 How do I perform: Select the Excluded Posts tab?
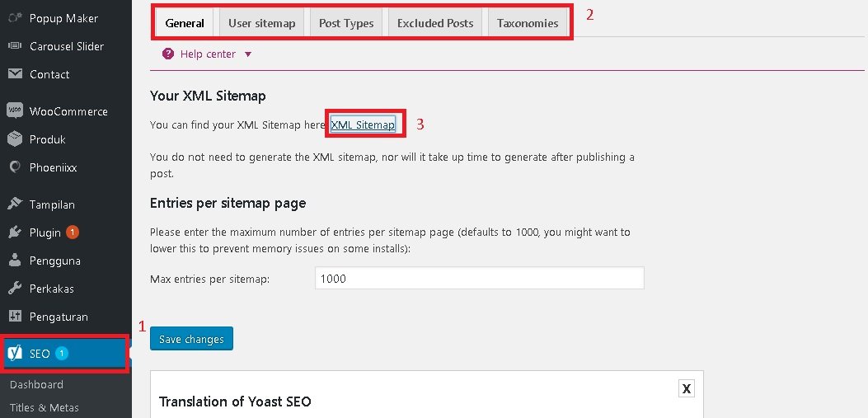pyautogui.click(x=435, y=23)
